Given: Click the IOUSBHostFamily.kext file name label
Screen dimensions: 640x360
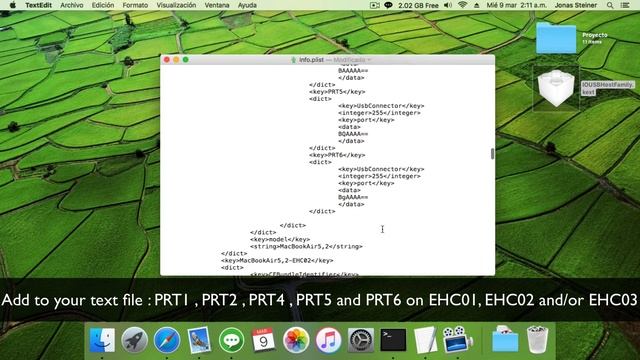Looking at the screenshot, I should click(608, 88).
